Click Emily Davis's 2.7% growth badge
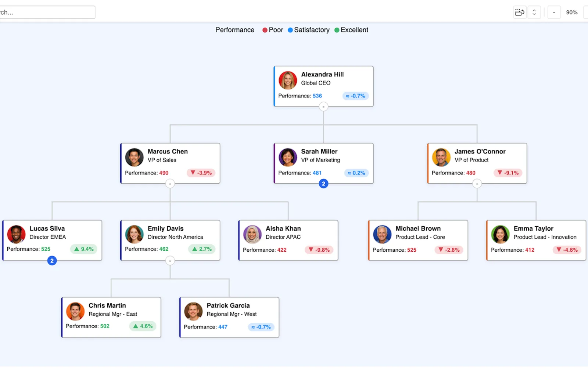The height and width of the screenshot is (368, 588). (202, 249)
